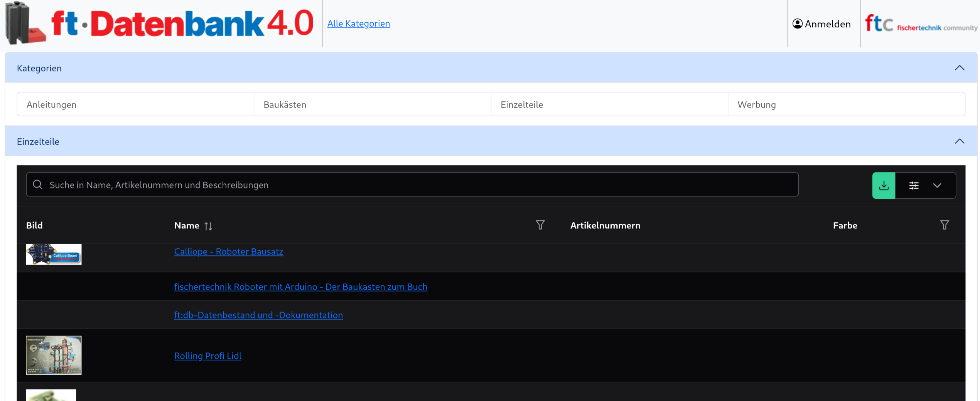The width and height of the screenshot is (980, 401).
Task: Open the Farbe column filter
Action: pyautogui.click(x=944, y=225)
